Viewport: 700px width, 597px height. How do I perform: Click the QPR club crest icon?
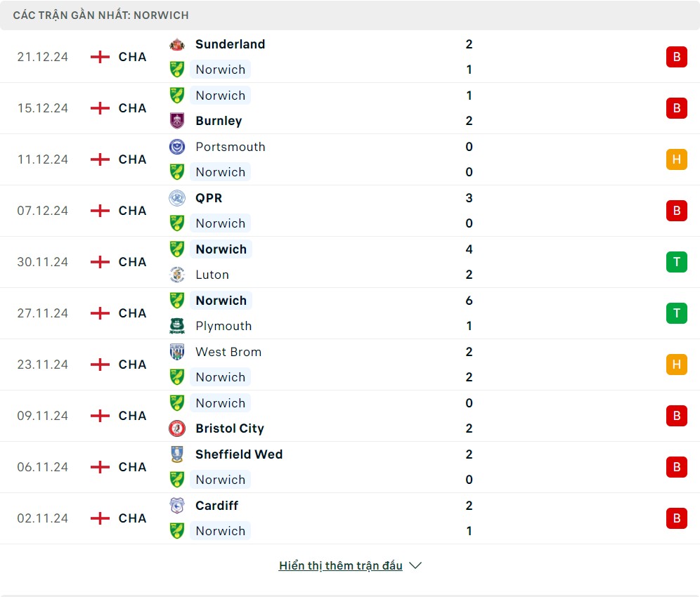(177, 198)
